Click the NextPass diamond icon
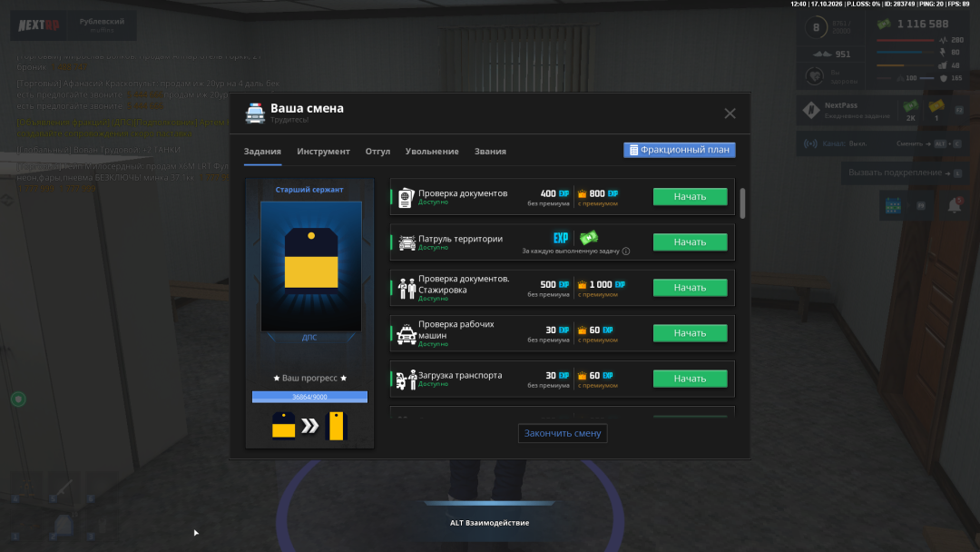This screenshot has height=552, width=980. tap(811, 110)
